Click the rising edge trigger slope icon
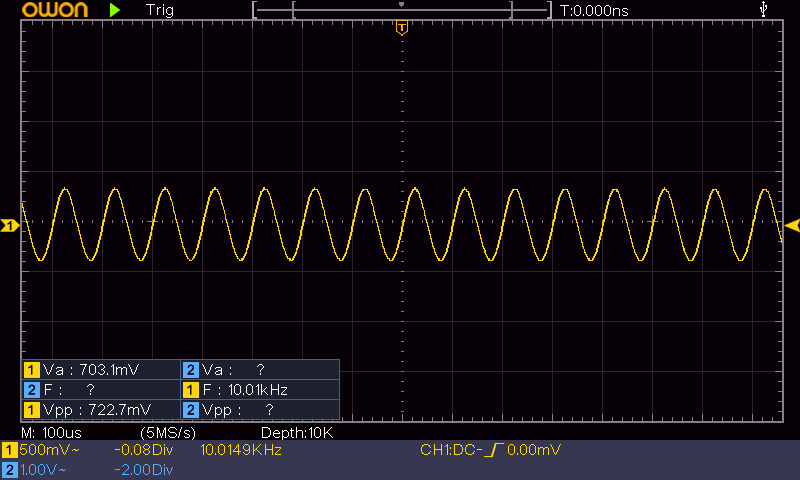 [494, 450]
